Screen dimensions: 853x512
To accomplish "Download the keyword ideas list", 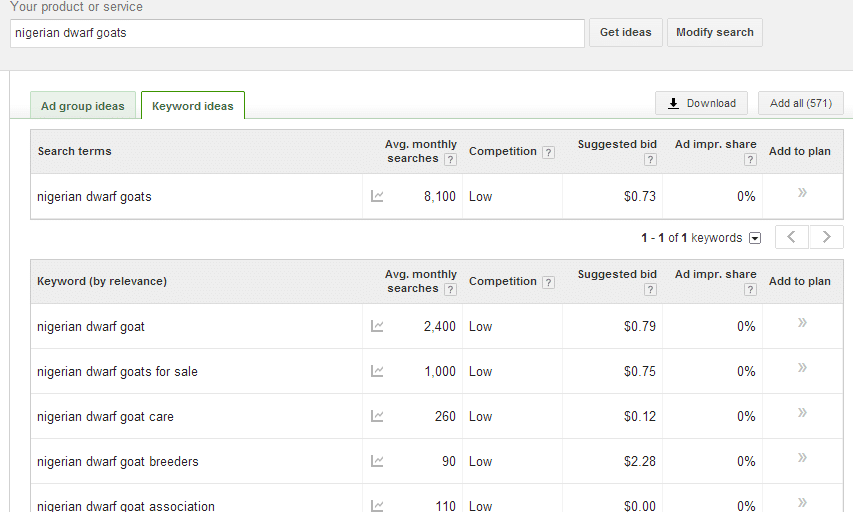I will coord(701,103).
